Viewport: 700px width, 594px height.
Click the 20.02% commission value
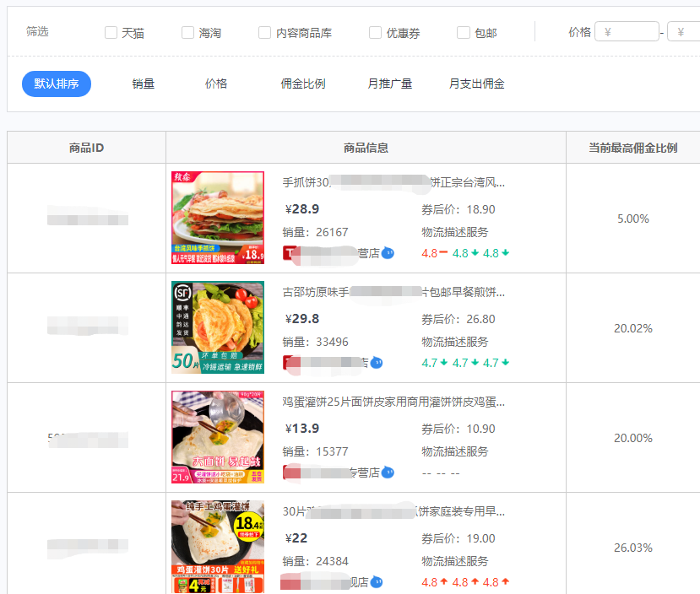click(x=633, y=328)
